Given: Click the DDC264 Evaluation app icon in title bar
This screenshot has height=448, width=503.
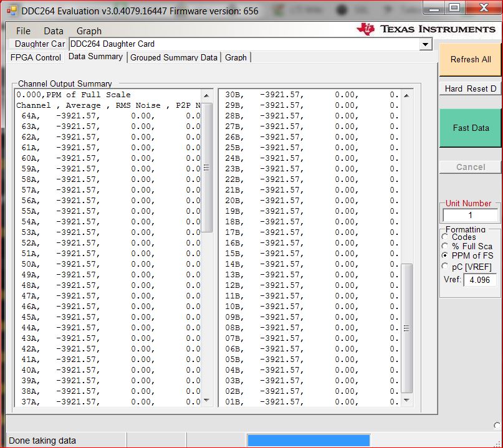Looking at the screenshot, I should 12,11.
